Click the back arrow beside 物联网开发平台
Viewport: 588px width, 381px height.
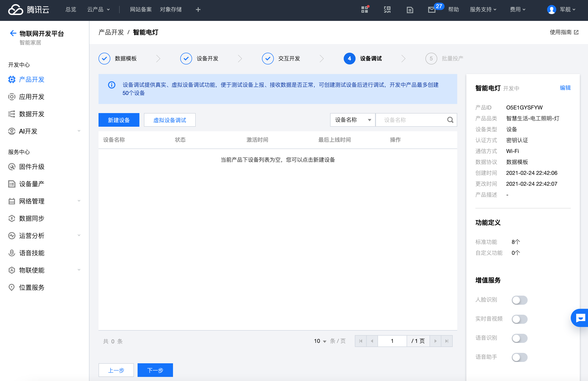click(x=13, y=33)
